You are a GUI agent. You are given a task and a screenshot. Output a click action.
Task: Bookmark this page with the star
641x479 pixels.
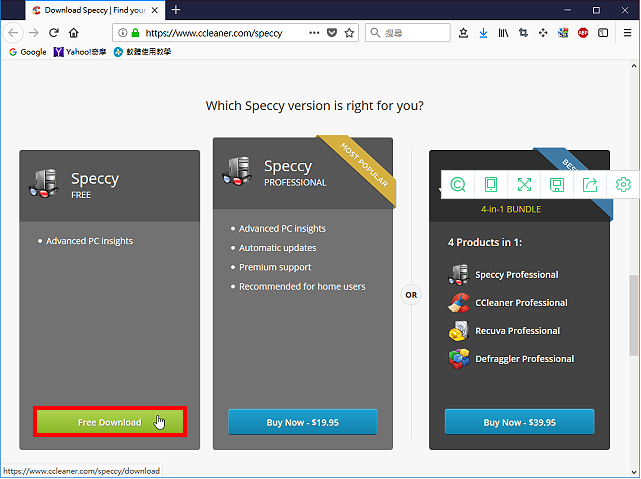pyautogui.click(x=349, y=33)
